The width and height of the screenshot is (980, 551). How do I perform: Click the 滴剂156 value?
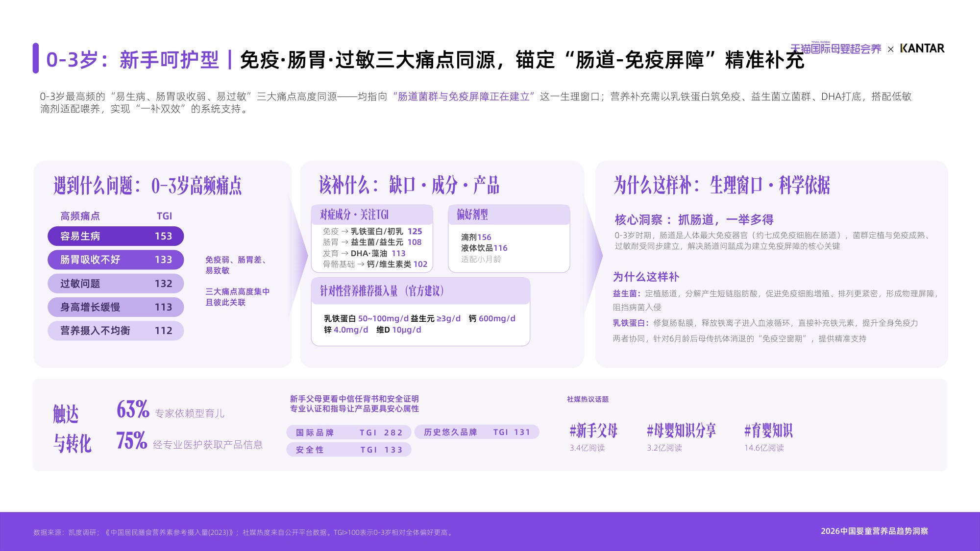coord(476,237)
